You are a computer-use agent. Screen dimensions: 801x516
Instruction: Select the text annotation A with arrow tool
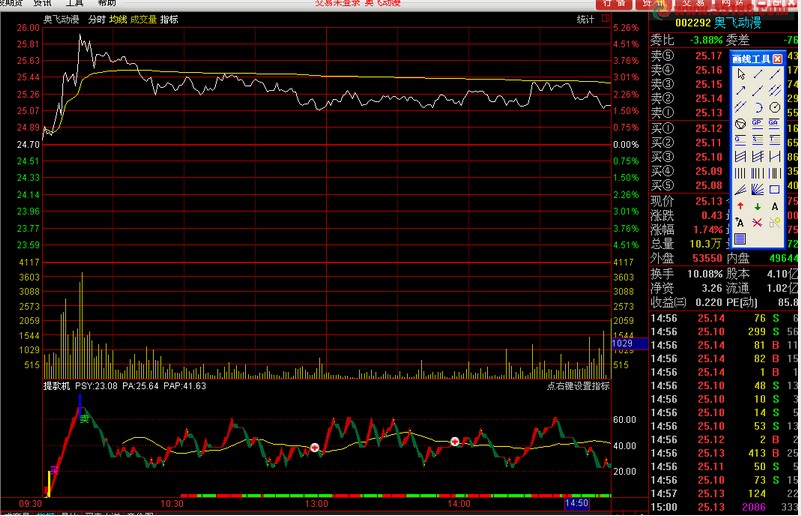tap(740, 223)
